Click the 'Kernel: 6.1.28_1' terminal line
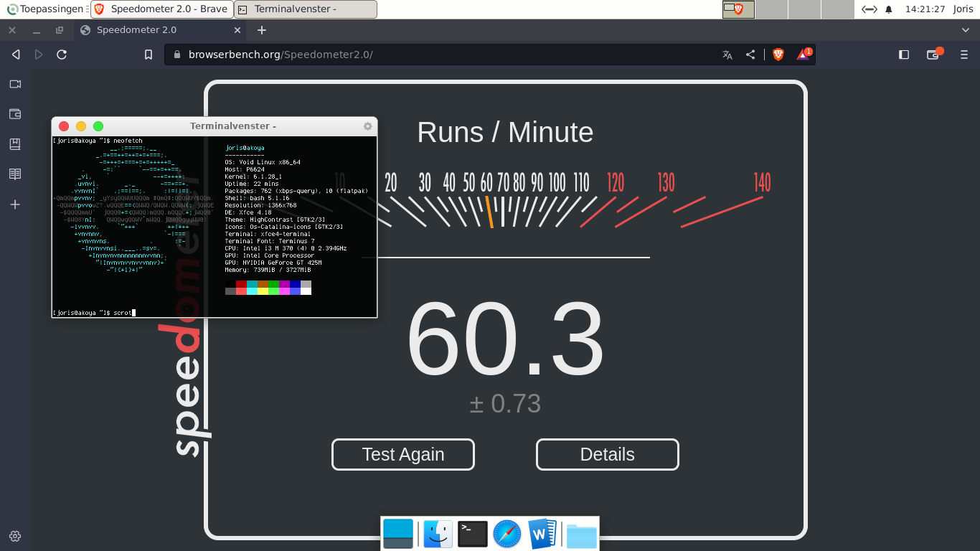980x551 pixels. [253, 176]
